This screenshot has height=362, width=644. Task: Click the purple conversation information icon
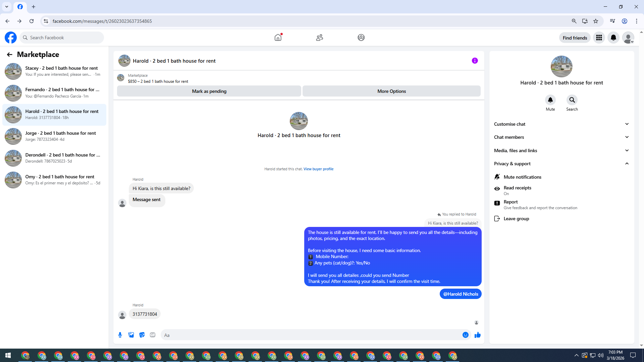[x=475, y=61]
